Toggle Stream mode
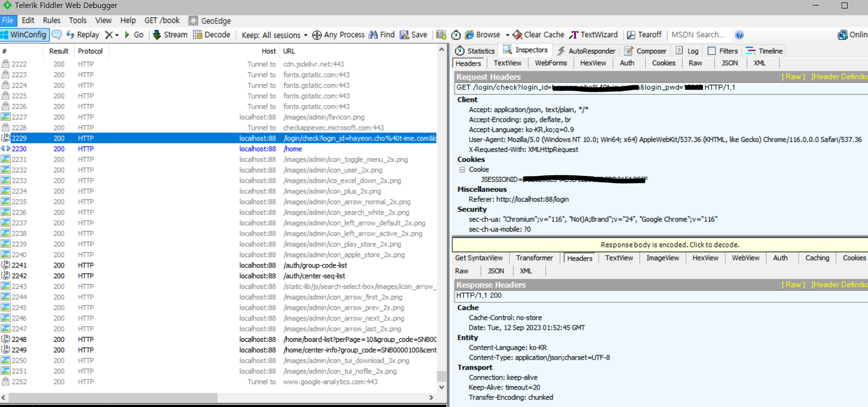Viewport: 868px width, 407px height. click(x=170, y=34)
